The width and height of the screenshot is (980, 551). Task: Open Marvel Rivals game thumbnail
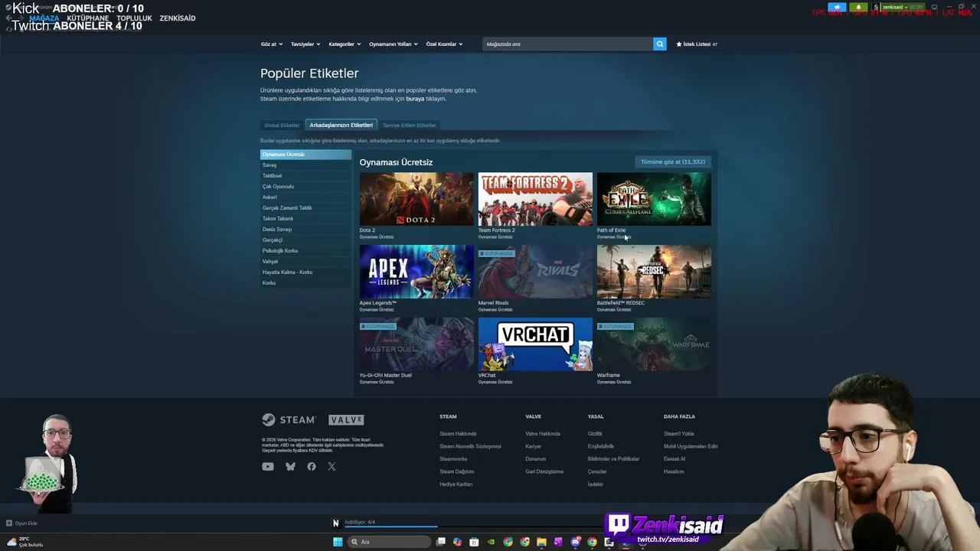tap(535, 272)
